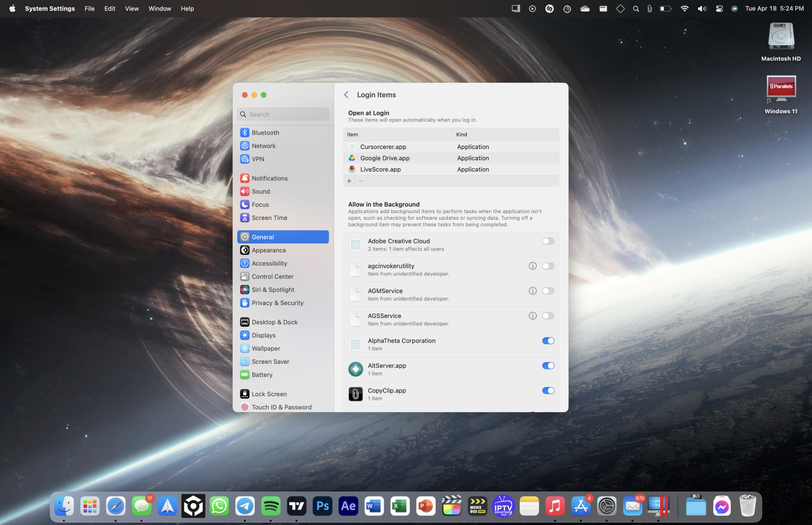The width and height of the screenshot is (812, 525).
Task: Disable the AlphaTheta Corporation background switch
Action: pyautogui.click(x=548, y=341)
